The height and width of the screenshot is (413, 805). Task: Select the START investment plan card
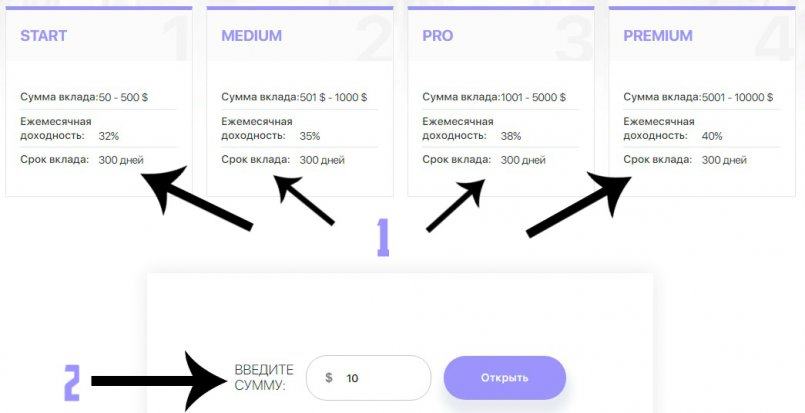click(99, 101)
